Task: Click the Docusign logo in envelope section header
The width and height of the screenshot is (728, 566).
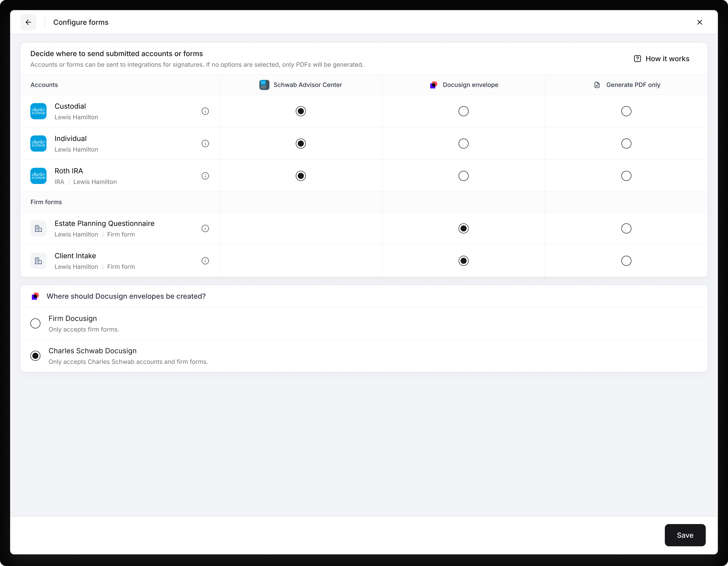Action: click(35, 296)
